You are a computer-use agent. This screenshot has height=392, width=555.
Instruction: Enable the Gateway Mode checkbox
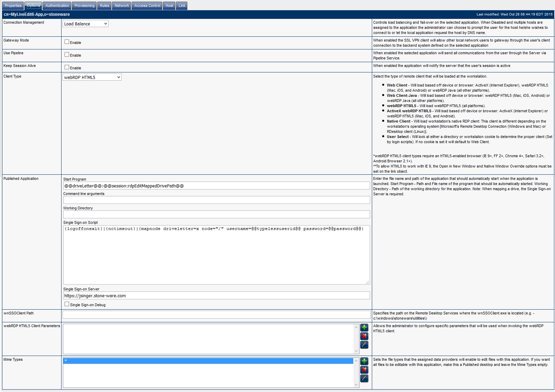click(67, 42)
